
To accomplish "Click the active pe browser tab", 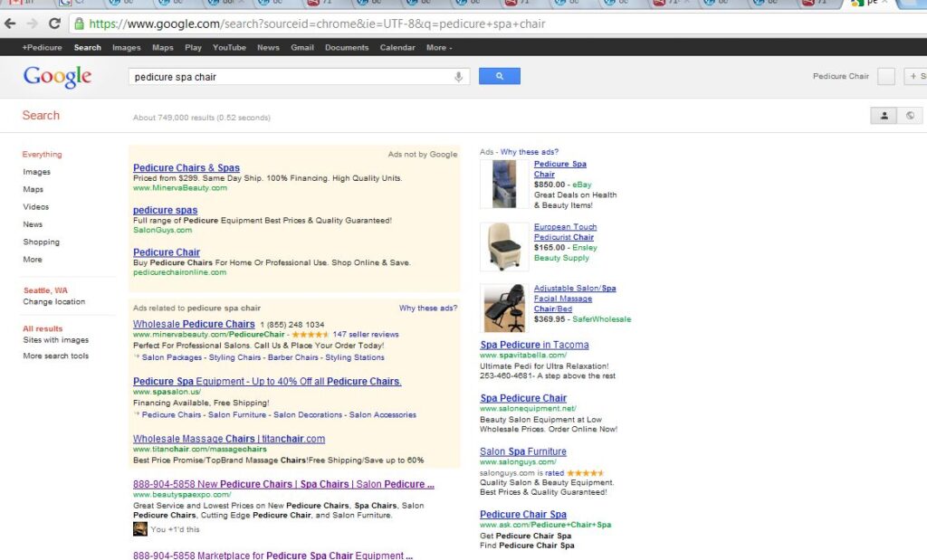I will click(x=869, y=4).
